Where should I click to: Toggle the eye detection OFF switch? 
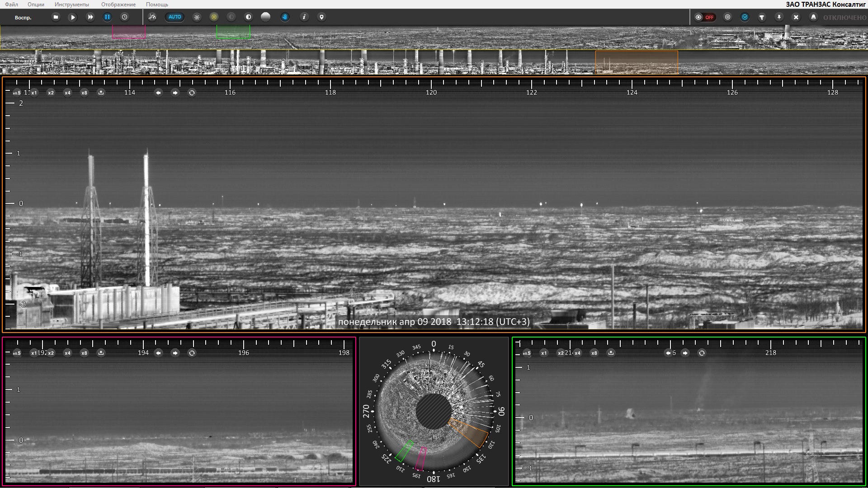coord(705,17)
